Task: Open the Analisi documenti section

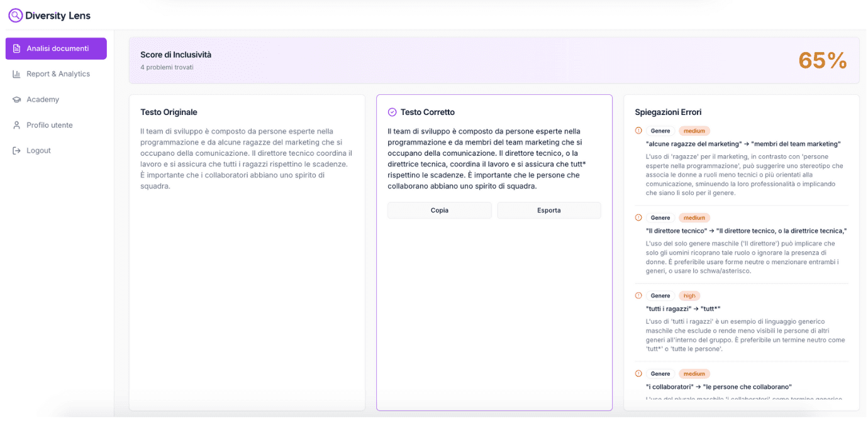Action: tap(56, 48)
